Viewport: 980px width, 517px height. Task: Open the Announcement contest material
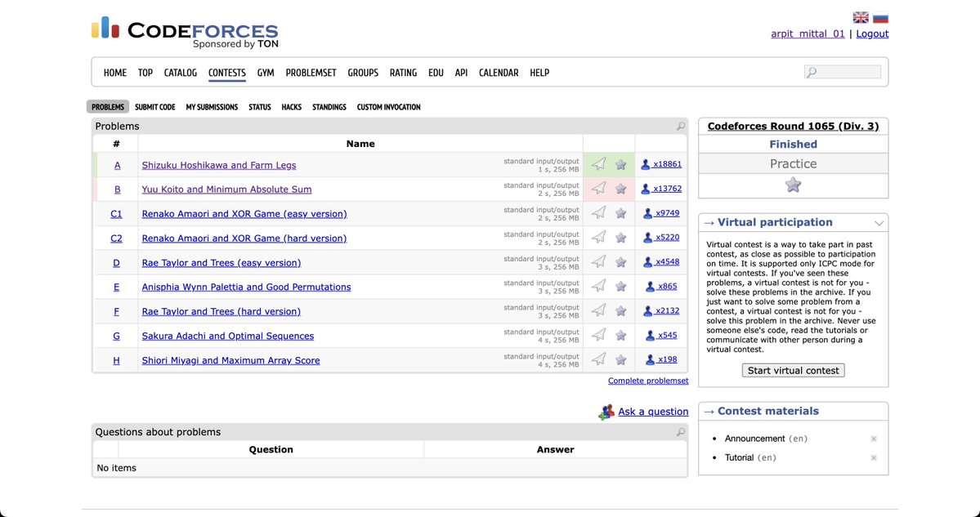coord(754,439)
